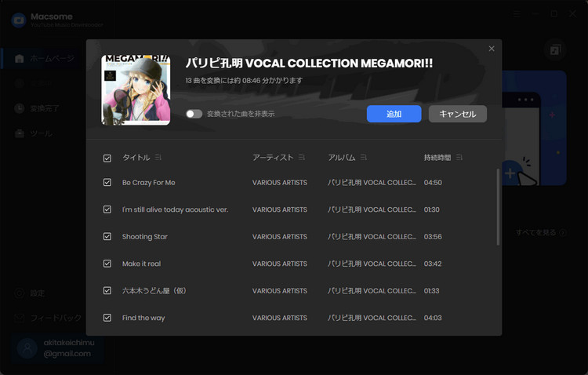
Task: Sort by アーティスト column sort icon
Action: pyautogui.click(x=302, y=157)
